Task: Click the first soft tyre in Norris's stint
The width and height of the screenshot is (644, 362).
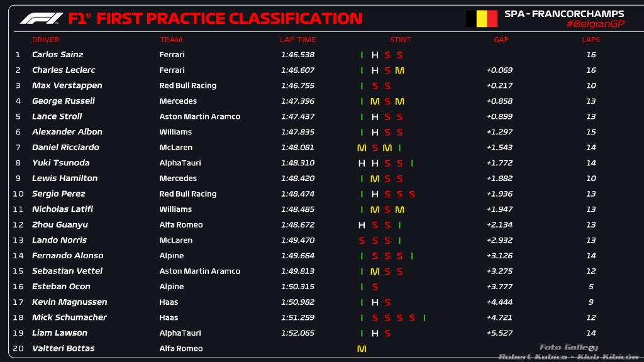Action: [x=362, y=241]
